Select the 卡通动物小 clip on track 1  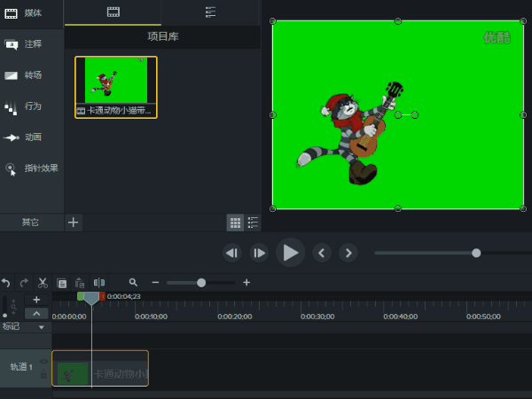[x=100, y=369]
